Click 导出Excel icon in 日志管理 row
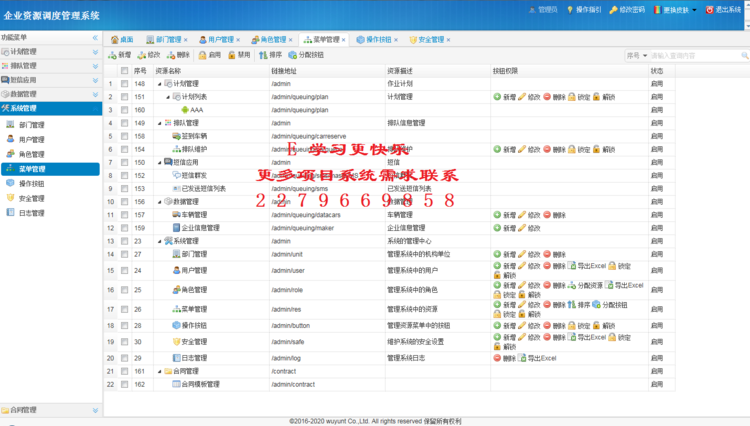 click(x=522, y=358)
